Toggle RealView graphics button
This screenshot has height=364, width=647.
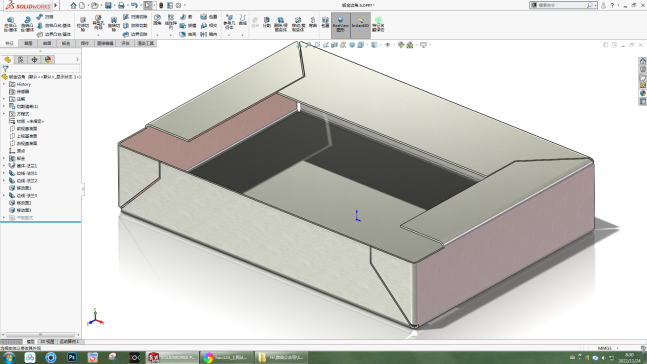tap(340, 25)
